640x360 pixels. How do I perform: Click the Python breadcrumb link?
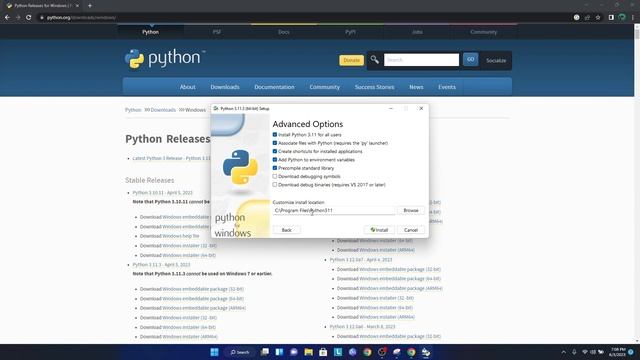[x=133, y=110]
